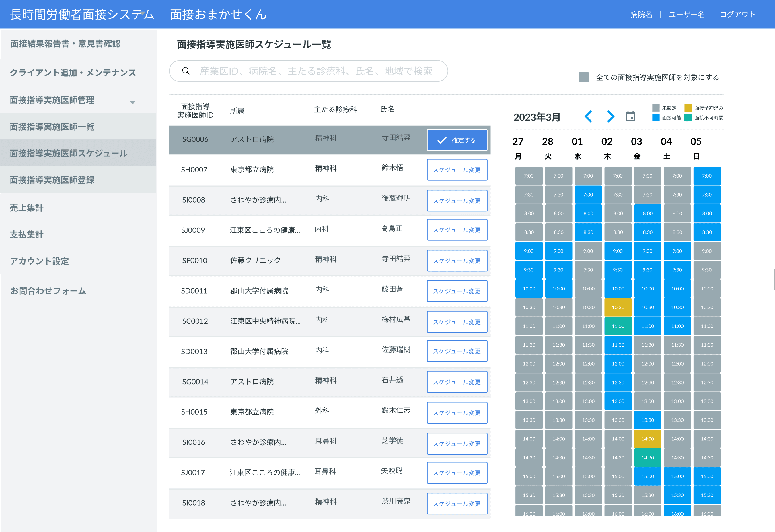Screen dimensions: 775x532
Task: Collapse 面接指導実施医師管理 menu arrow
Action: [x=133, y=102]
